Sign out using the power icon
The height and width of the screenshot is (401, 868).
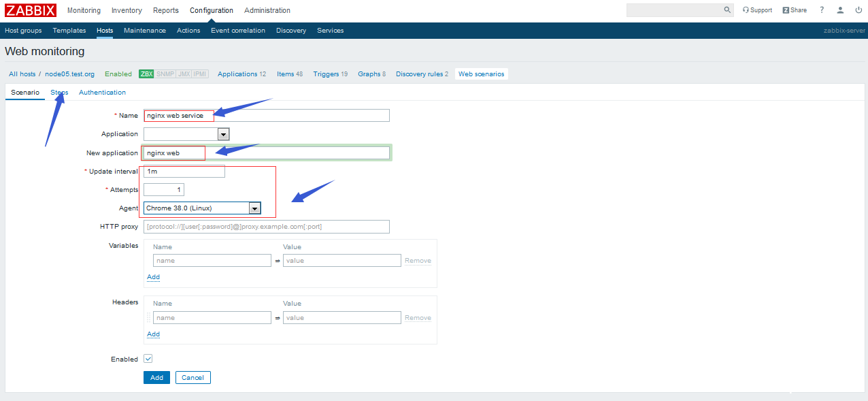(858, 10)
